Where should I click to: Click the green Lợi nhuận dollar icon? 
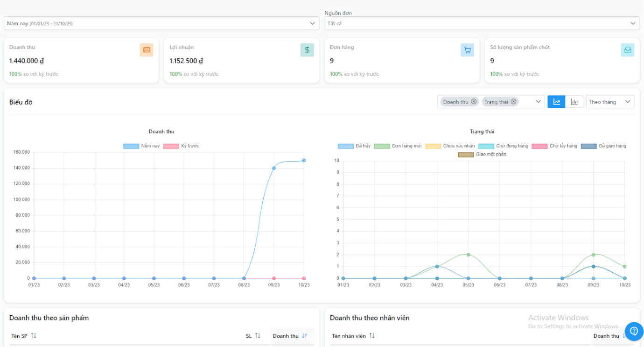(x=307, y=50)
